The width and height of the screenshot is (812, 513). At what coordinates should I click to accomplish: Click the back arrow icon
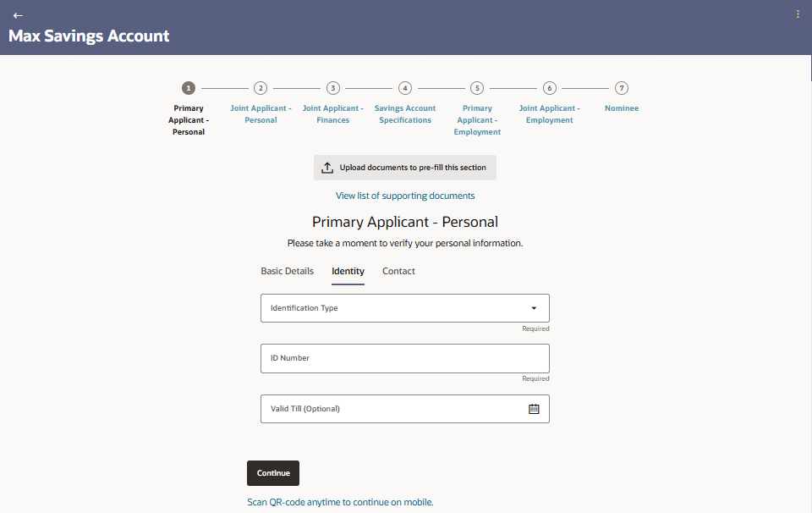(18, 15)
